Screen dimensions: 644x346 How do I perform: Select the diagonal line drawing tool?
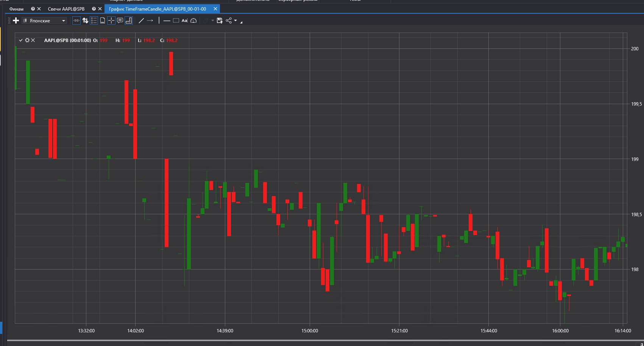click(141, 20)
